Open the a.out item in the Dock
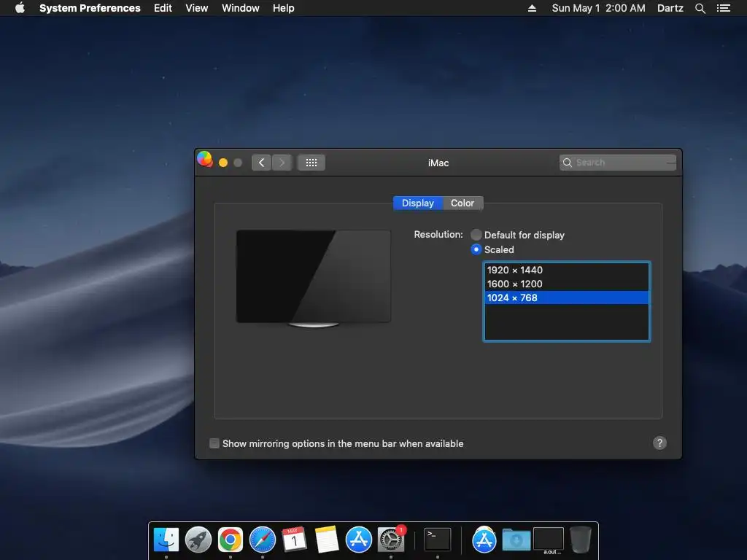747x560 pixels. (x=549, y=540)
